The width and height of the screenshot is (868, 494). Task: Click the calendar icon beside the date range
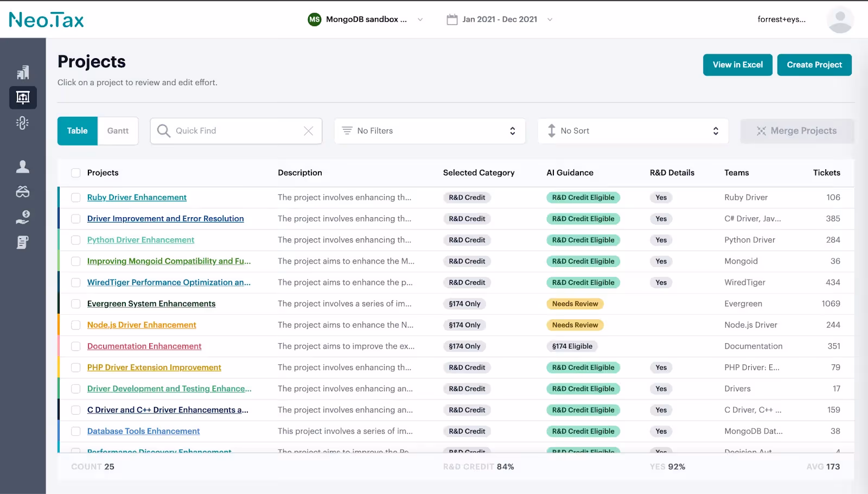(452, 20)
